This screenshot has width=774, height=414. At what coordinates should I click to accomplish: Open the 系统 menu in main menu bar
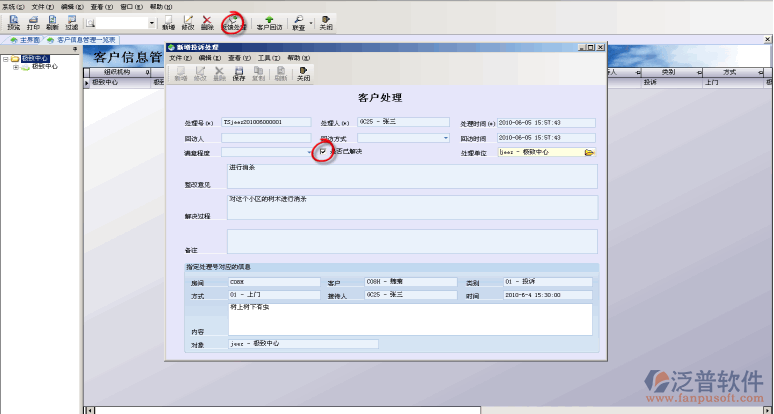9,6
